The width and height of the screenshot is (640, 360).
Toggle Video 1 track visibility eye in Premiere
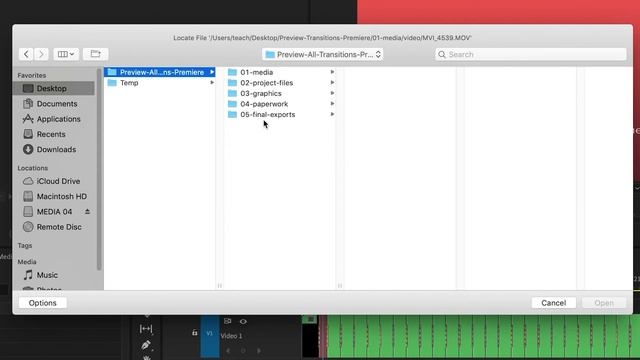[243, 322]
